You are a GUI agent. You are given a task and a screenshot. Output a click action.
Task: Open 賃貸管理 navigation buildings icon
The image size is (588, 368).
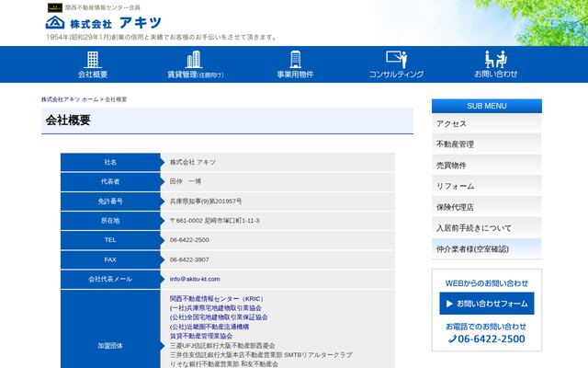194,60
